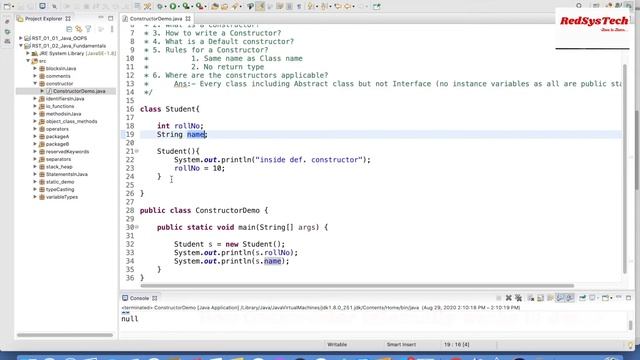Viewport: 640px width, 360px height.
Task: Click 'Writable' in the status bar
Action: coord(337,344)
